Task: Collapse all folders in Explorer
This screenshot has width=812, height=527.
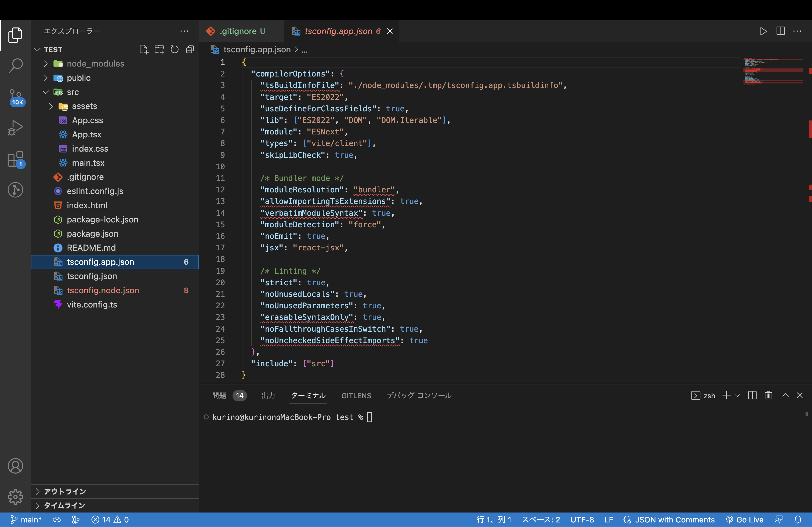Action: (190, 49)
